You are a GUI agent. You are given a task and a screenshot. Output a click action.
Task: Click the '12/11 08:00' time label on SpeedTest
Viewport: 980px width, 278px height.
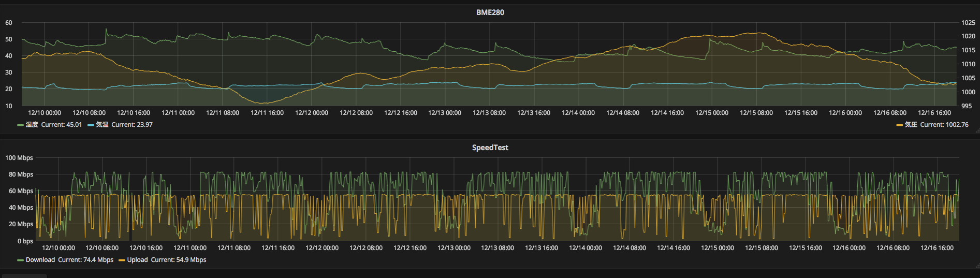pos(234,248)
